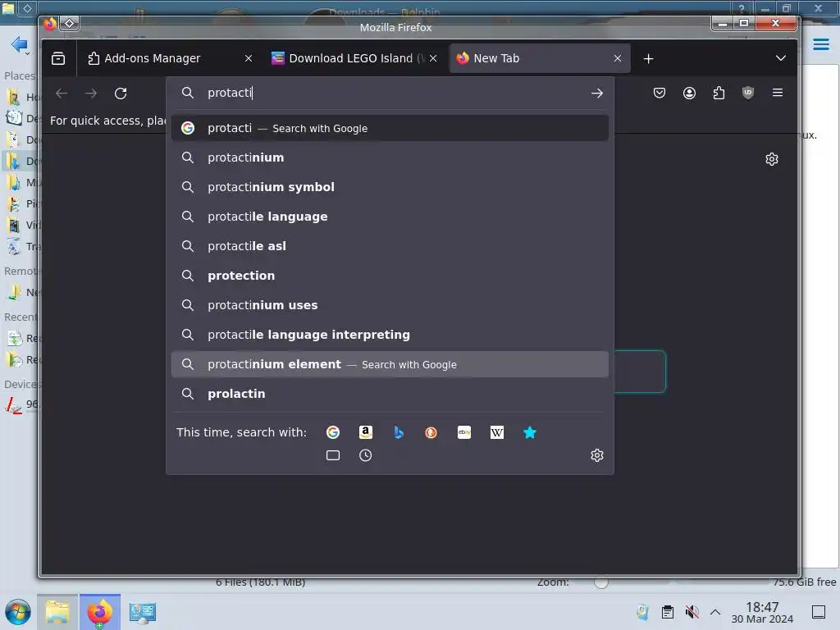The height and width of the screenshot is (630, 840).
Task: Click the Go arrow in the address bar
Action: pos(597,94)
